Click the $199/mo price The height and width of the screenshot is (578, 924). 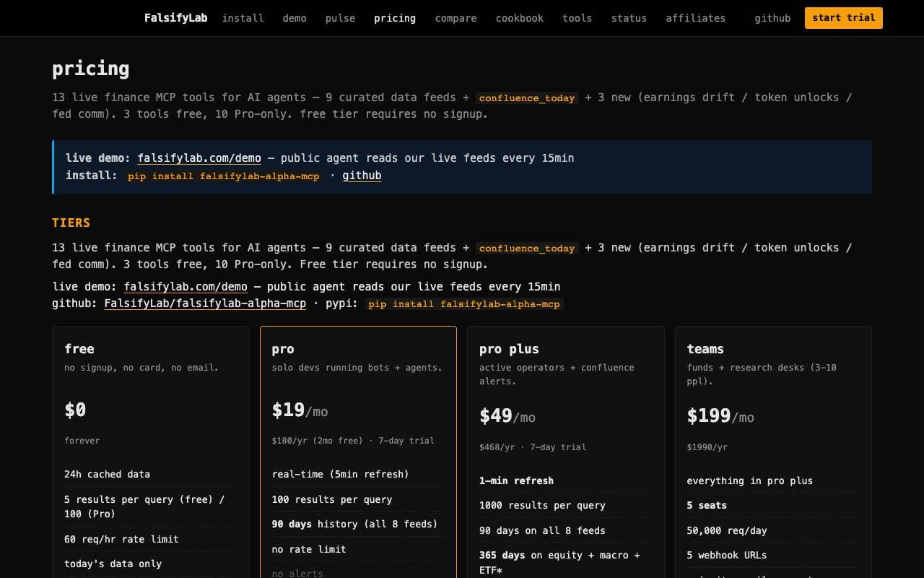(x=720, y=416)
